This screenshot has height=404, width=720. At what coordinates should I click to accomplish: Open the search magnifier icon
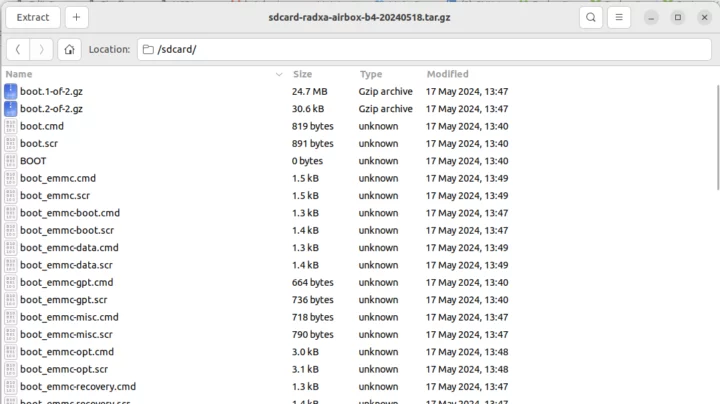(591, 17)
